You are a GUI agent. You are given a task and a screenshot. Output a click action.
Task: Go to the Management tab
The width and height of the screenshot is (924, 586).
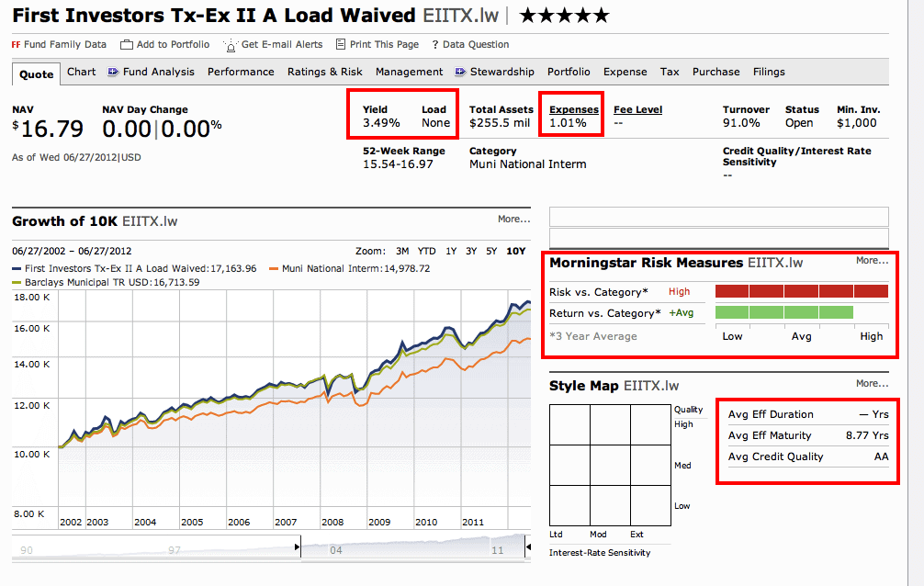point(409,72)
